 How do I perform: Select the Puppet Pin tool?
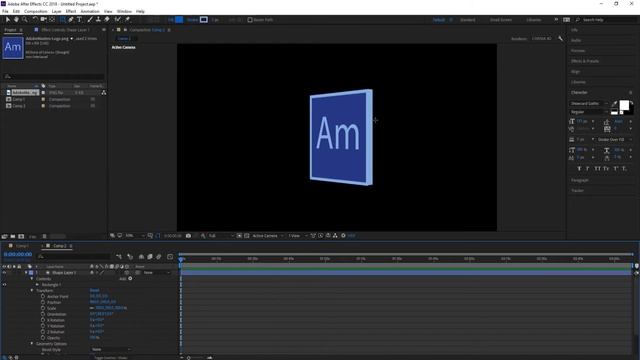[127, 20]
